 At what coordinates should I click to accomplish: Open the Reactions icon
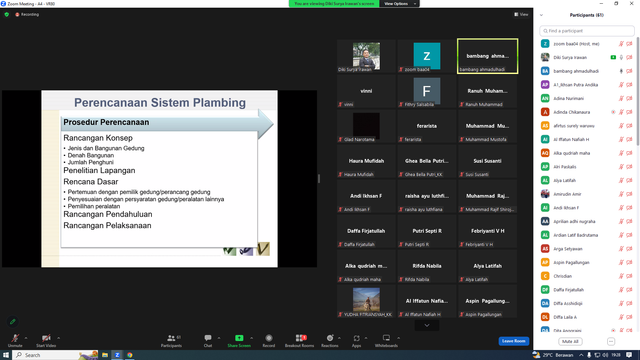click(x=330, y=338)
